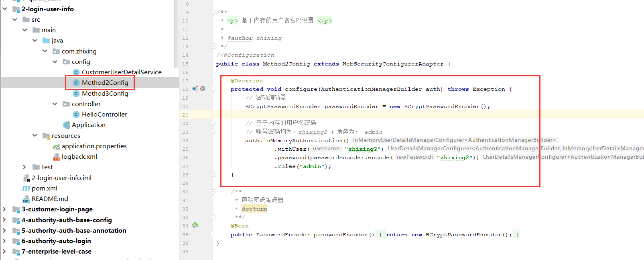Collapse the java source folder
644x260 pixels.
(35, 40)
